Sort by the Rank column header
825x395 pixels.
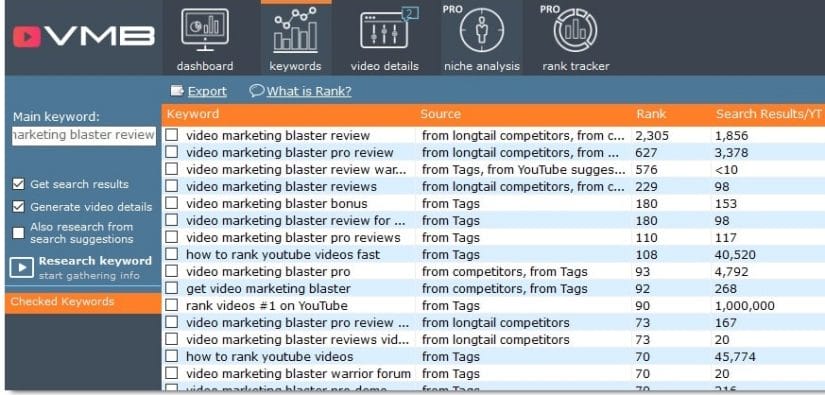pos(651,114)
